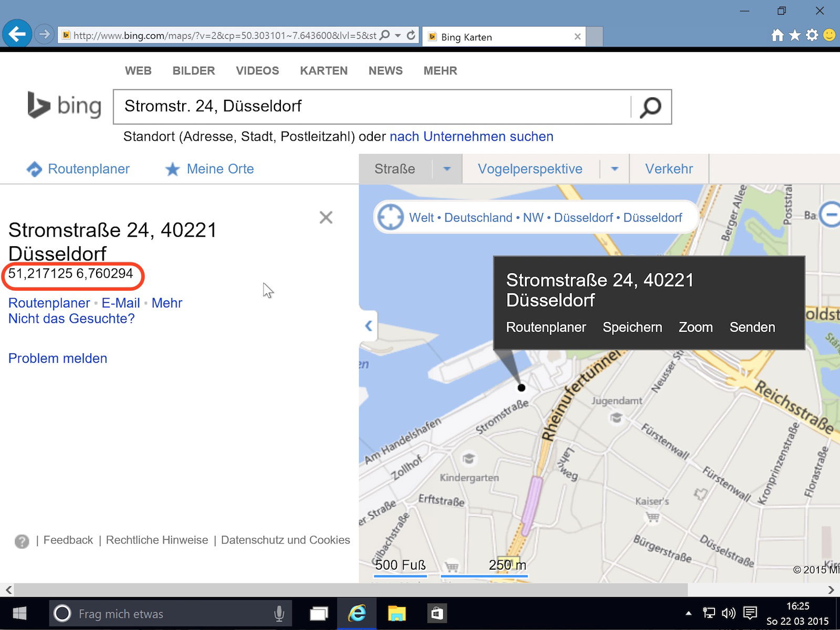Viewport: 840px width, 630px height.
Task: Click 'Nicht das Gesuchte?' link
Action: click(71, 319)
